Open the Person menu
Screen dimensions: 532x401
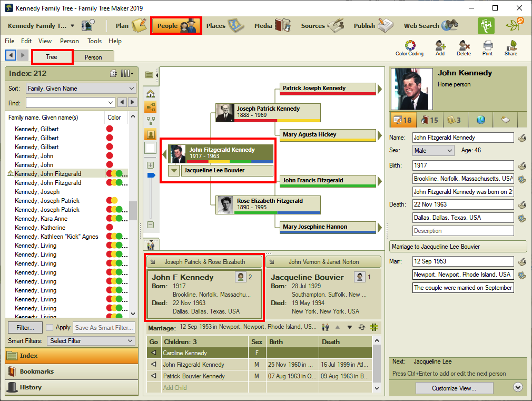[x=69, y=41]
